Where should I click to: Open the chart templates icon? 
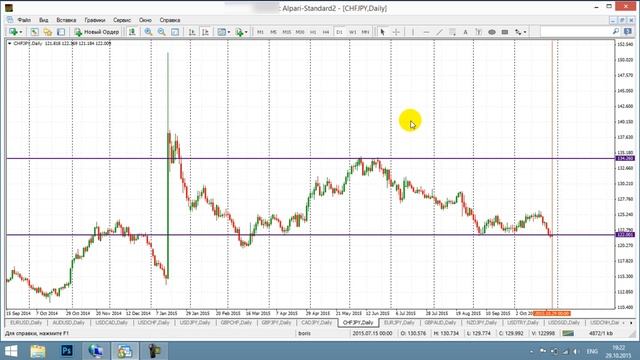221,32
